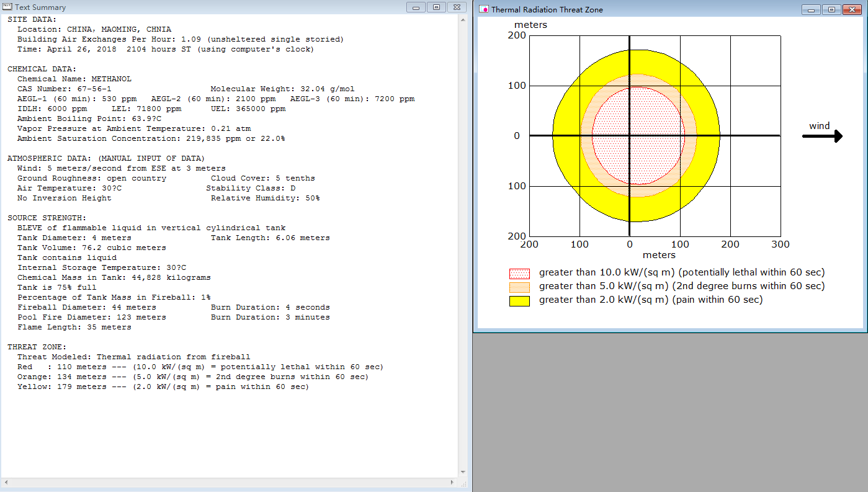868x492 pixels.
Task: Click the 'Relative Humidity: 50%' text
Action: click(266, 198)
